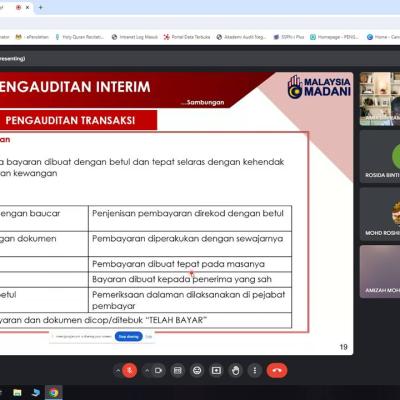
Task: Click cell 'Bayaran dibuat kepada penerima yang sah'
Action: click(x=190, y=279)
